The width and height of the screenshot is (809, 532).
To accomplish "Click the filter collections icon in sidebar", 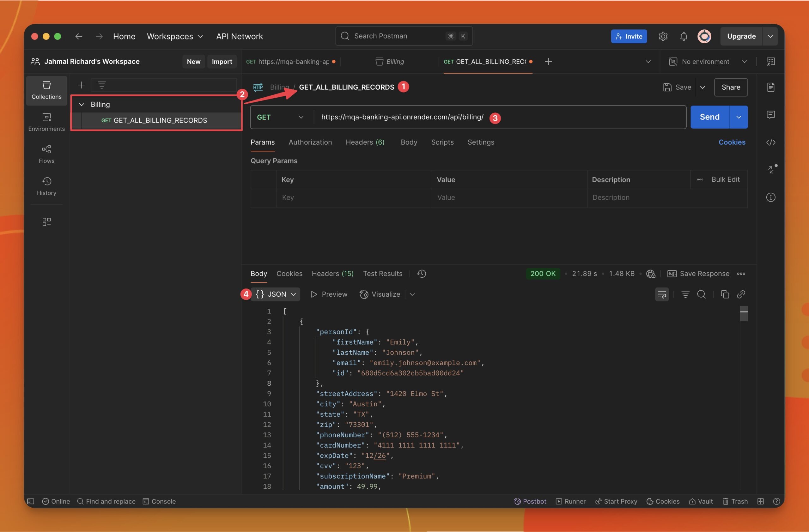I will click(102, 85).
